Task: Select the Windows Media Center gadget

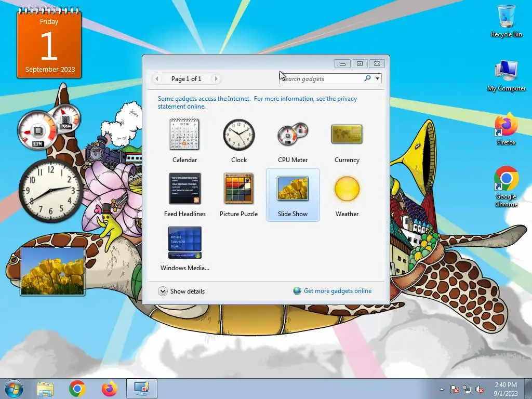Action: pyautogui.click(x=184, y=243)
